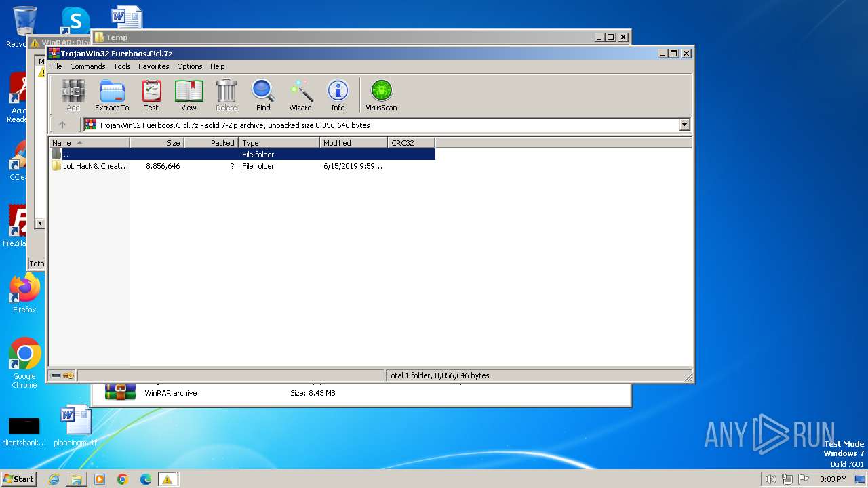The height and width of the screenshot is (488, 868).
Task: Open the Skype desktop icon
Action: [x=75, y=20]
